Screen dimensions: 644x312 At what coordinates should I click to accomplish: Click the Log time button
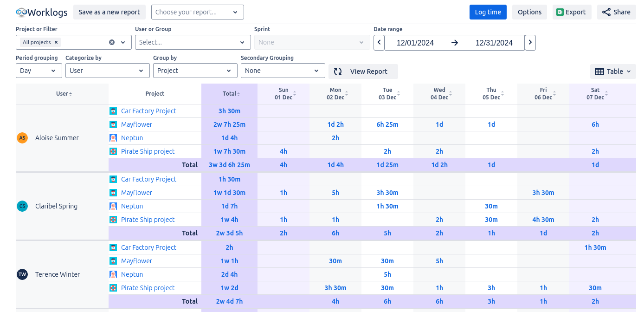click(488, 12)
